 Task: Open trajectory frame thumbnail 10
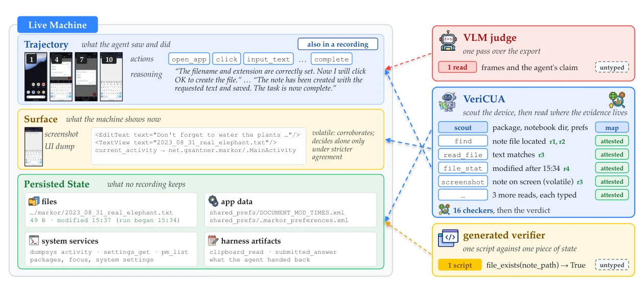coord(111,76)
